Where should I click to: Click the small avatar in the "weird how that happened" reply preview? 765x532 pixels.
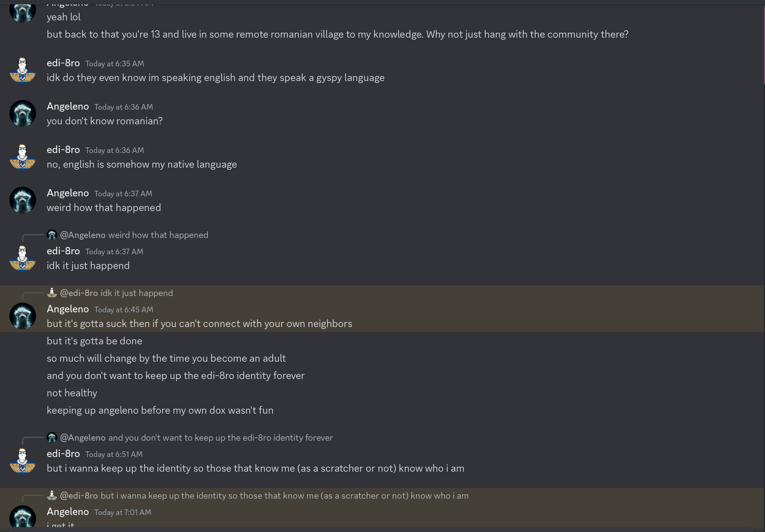click(x=52, y=235)
